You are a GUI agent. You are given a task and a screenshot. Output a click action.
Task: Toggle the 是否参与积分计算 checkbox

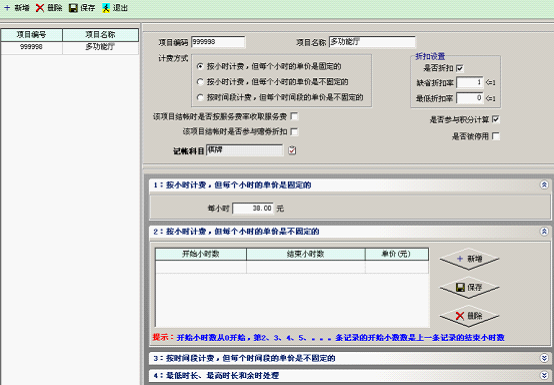(496, 119)
